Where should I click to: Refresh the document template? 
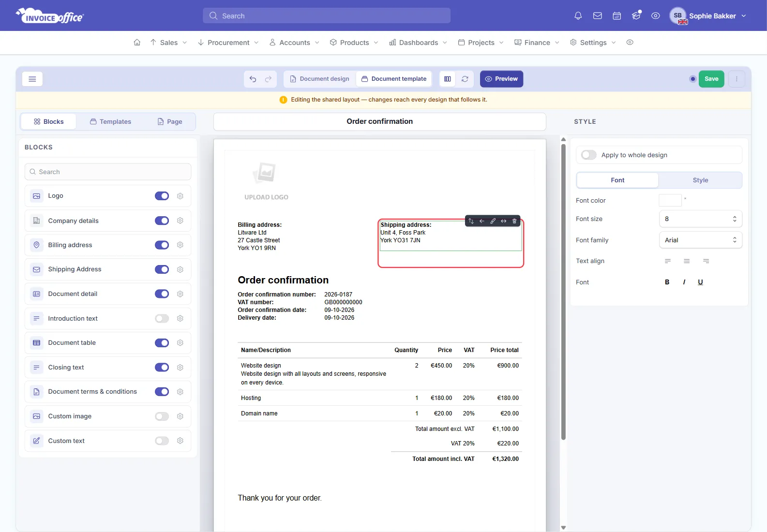(465, 79)
